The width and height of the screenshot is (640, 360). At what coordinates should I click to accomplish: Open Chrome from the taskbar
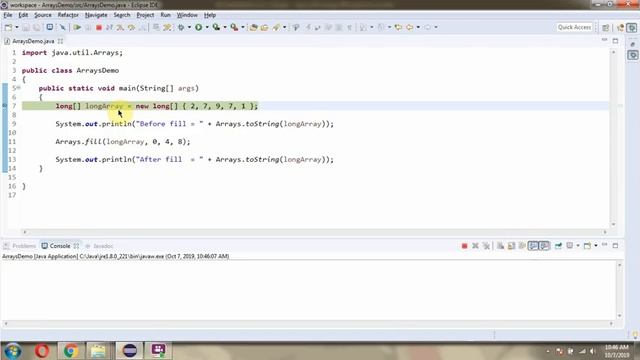pyautogui.click(x=70, y=351)
